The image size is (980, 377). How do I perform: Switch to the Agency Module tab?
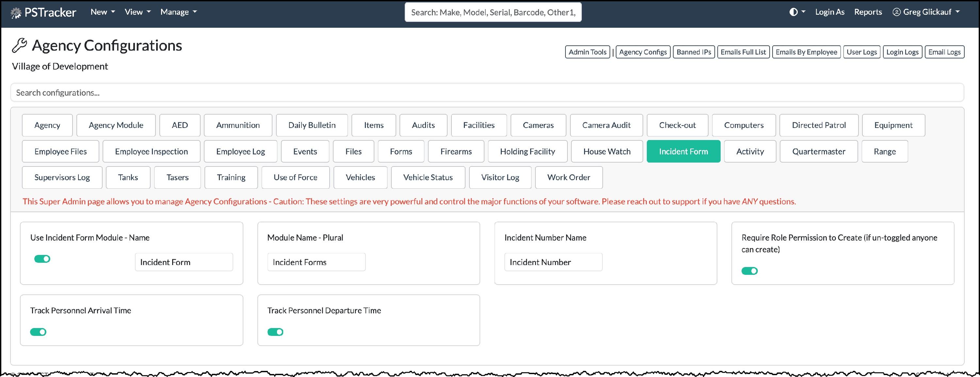coord(116,125)
